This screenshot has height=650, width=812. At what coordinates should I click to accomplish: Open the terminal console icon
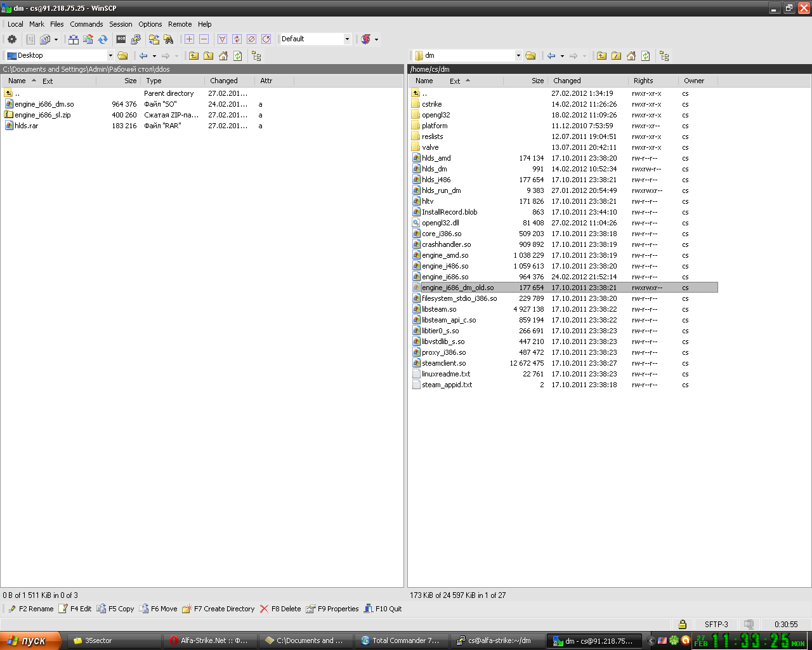pyautogui.click(x=121, y=39)
